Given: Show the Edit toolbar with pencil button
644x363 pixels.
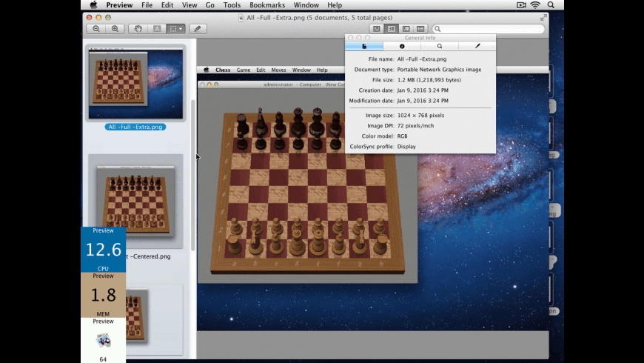Looking at the screenshot, I should coord(198,29).
